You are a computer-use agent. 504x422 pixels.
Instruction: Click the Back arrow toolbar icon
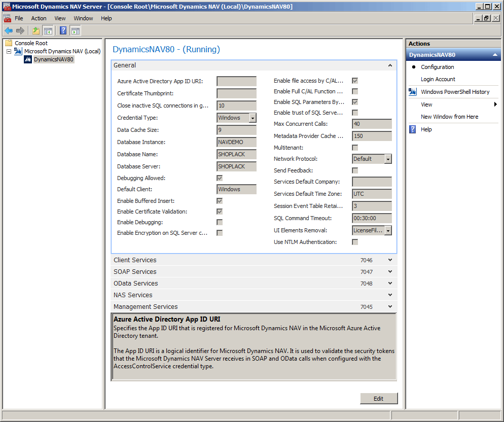tap(9, 30)
